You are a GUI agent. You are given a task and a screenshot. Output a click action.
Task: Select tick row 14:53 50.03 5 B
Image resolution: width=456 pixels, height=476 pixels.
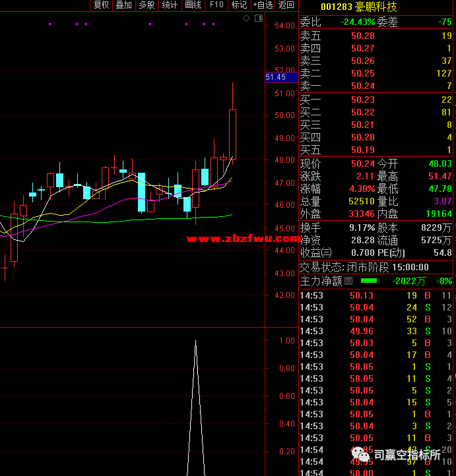375,343
